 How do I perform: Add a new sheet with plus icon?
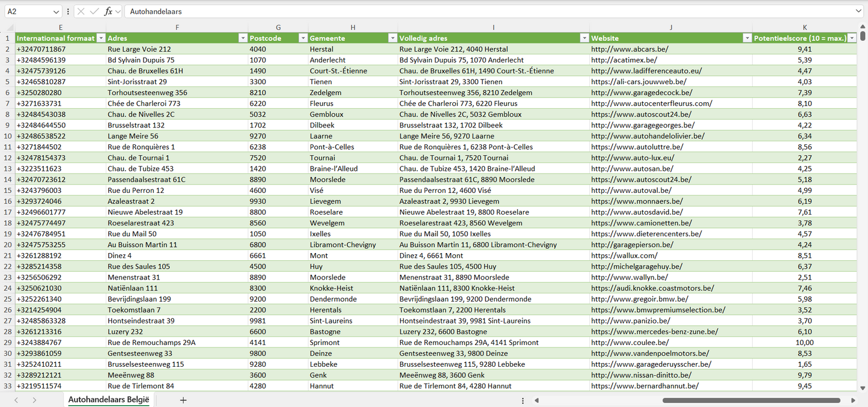pyautogui.click(x=183, y=400)
